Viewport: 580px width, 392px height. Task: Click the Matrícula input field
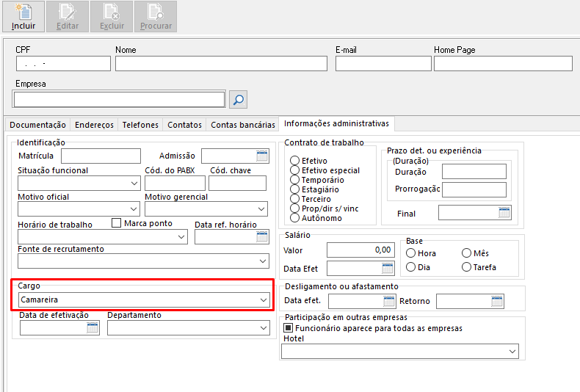point(101,156)
